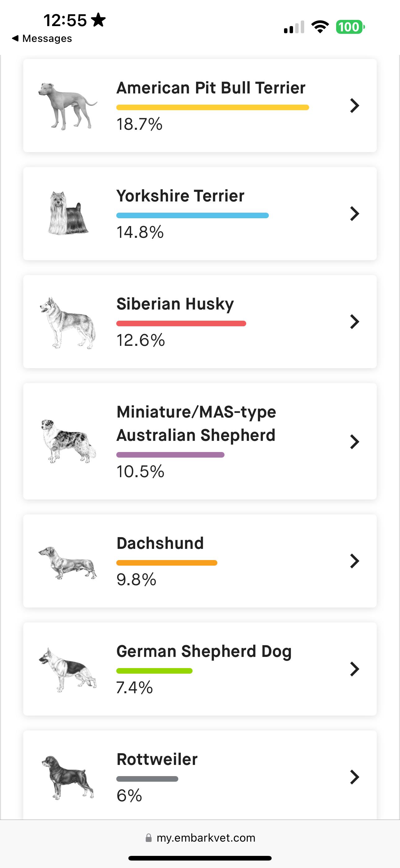
Task: Tap the American Pit Bull Terrier dog illustration
Action: [x=68, y=106]
